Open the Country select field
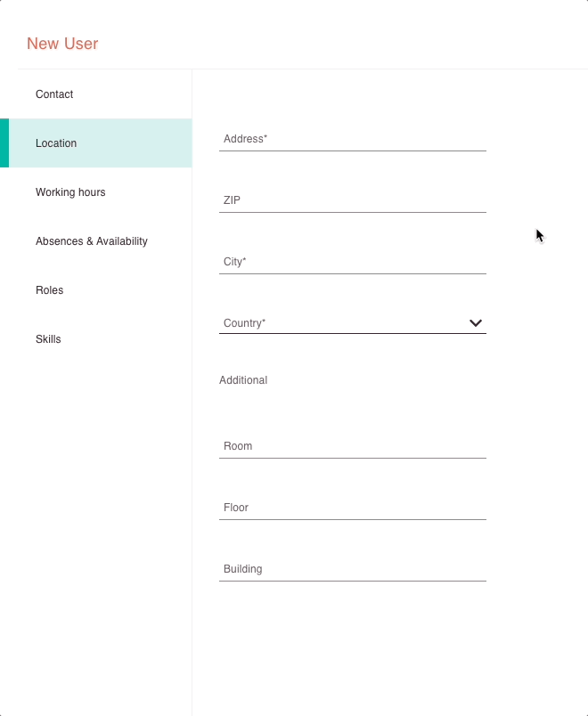 point(352,323)
